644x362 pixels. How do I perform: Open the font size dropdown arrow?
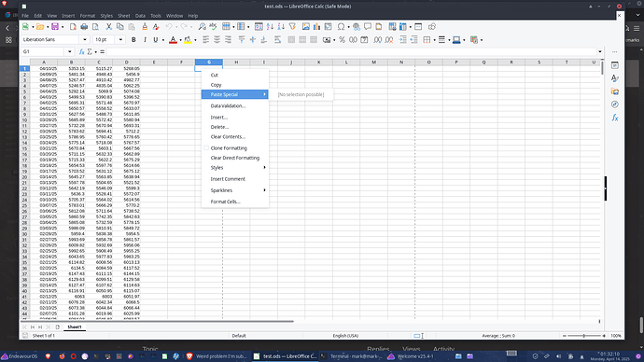click(120, 40)
